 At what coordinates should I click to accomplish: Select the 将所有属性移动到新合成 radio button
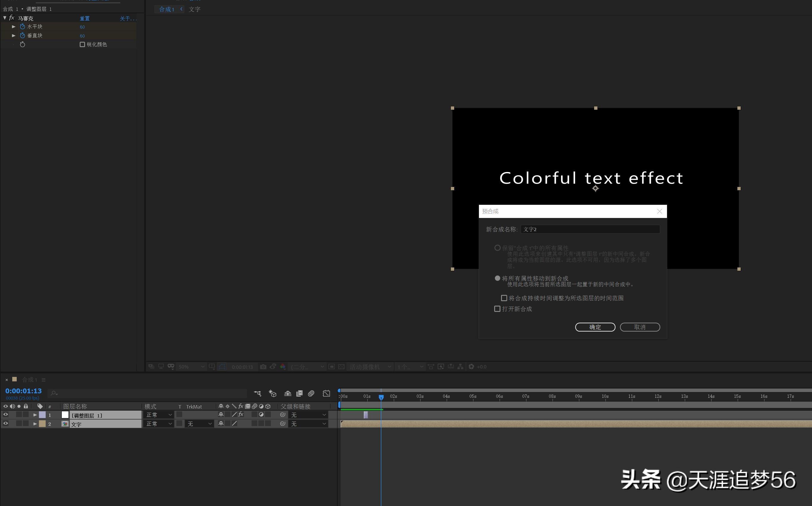click(497, 278)
